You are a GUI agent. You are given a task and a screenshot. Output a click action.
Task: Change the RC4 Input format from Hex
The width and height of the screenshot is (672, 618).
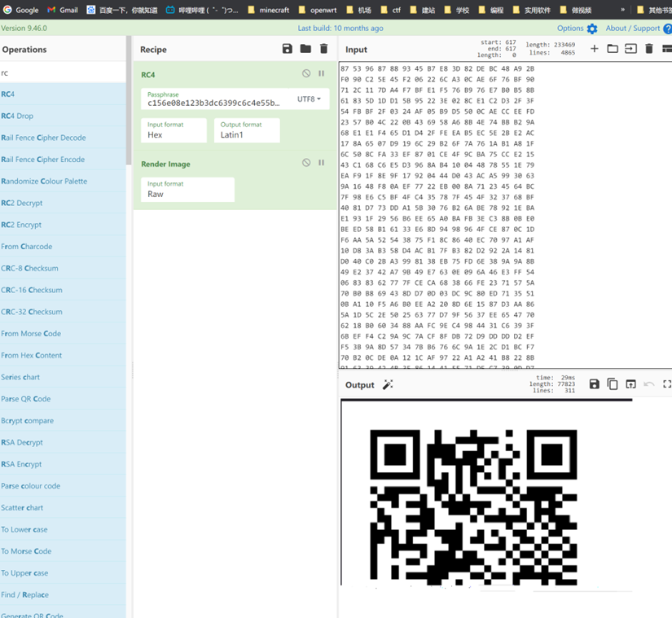pyautogui.click(x=173, y=130)
